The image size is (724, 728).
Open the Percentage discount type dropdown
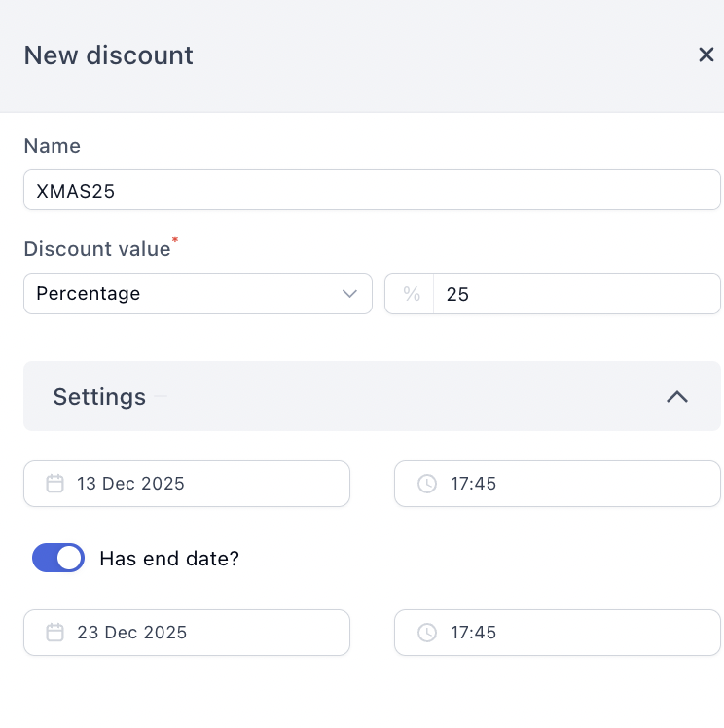pos(198,294)
